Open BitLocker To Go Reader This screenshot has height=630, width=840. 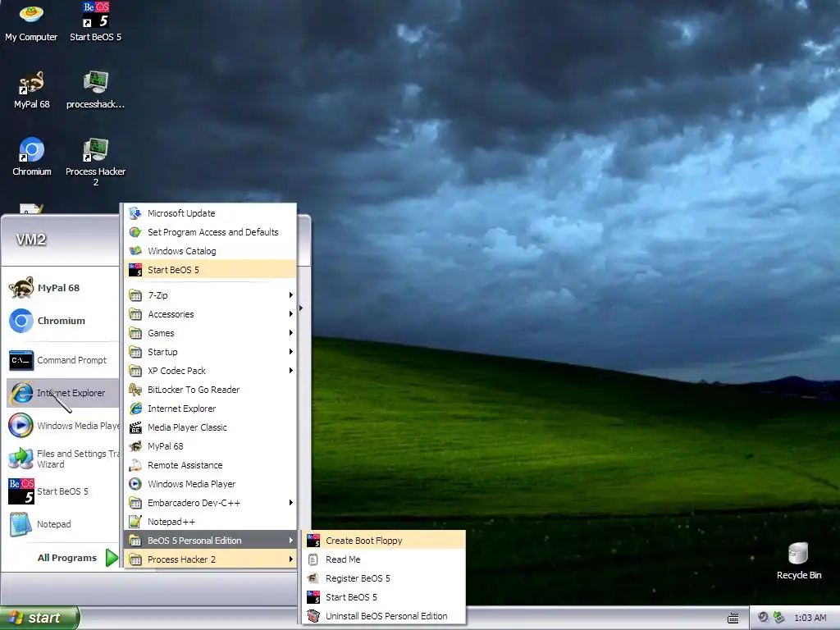pos(211,390)
